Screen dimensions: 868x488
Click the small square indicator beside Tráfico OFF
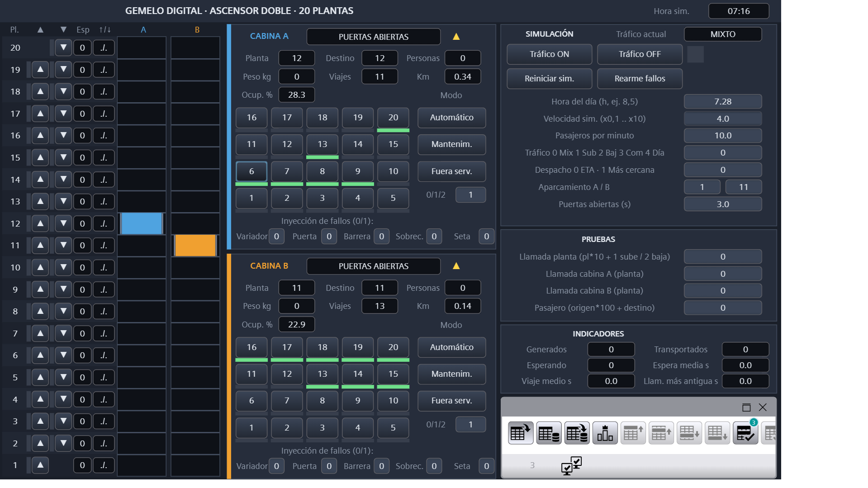tap(695, 54)
